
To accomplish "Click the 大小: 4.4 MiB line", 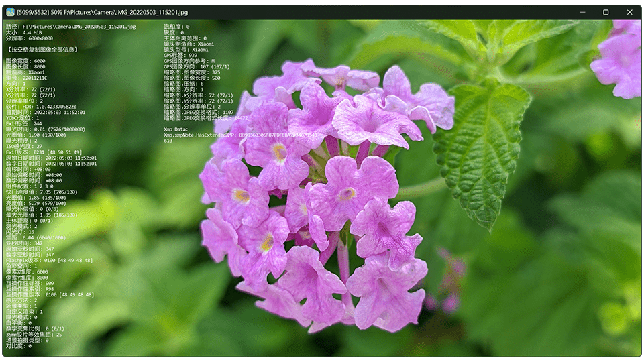I will [24, 32].
